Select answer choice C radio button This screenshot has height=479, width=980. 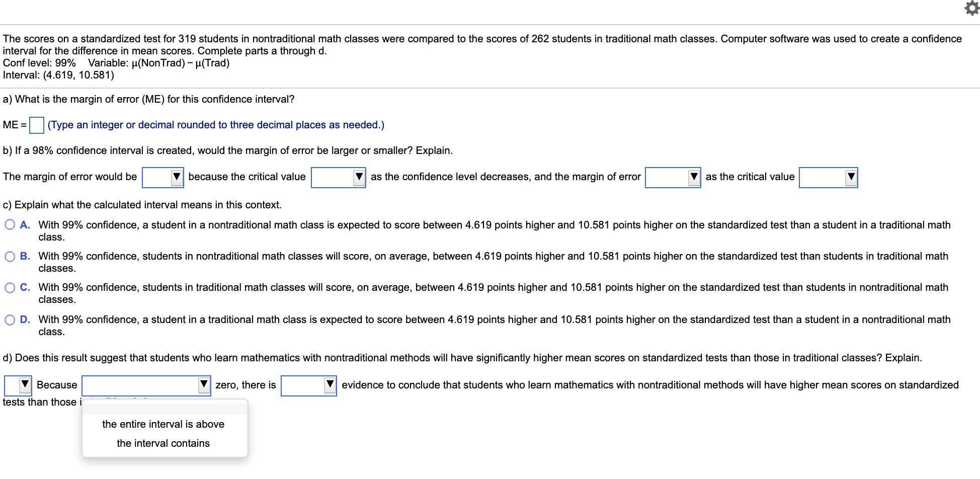pos(10,286)
